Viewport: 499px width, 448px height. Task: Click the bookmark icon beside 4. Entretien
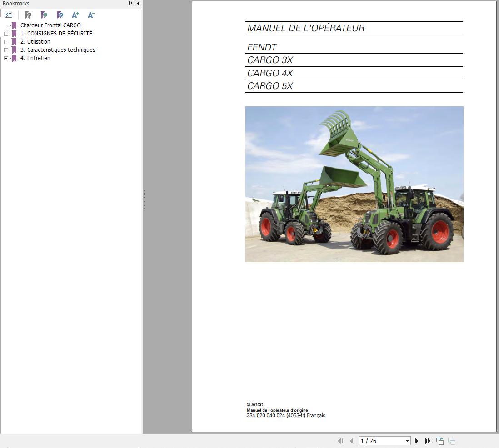click(x=14, y=58)
